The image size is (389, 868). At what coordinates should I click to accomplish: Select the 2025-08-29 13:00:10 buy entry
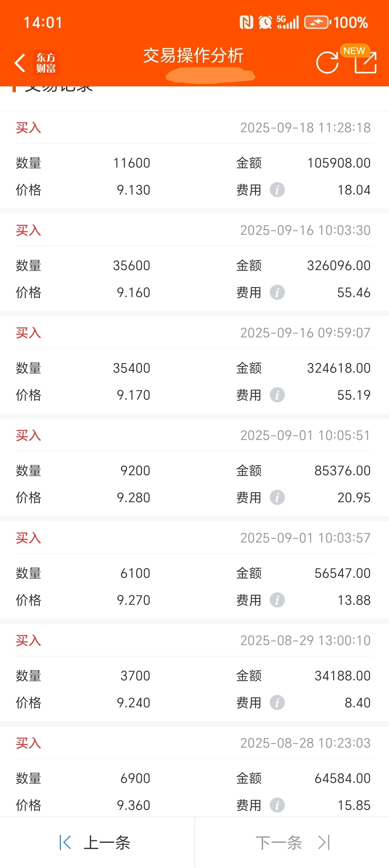coord(194,673)
